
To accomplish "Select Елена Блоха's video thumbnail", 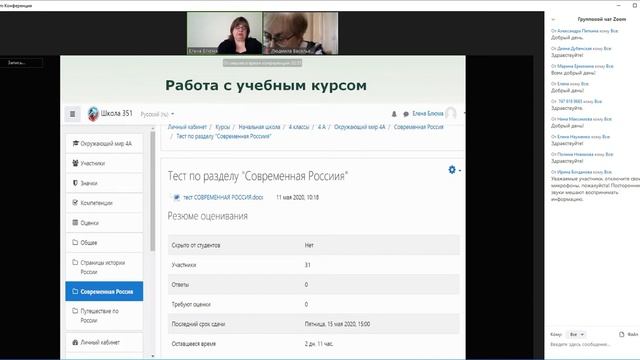I will (x=224, y=33).
